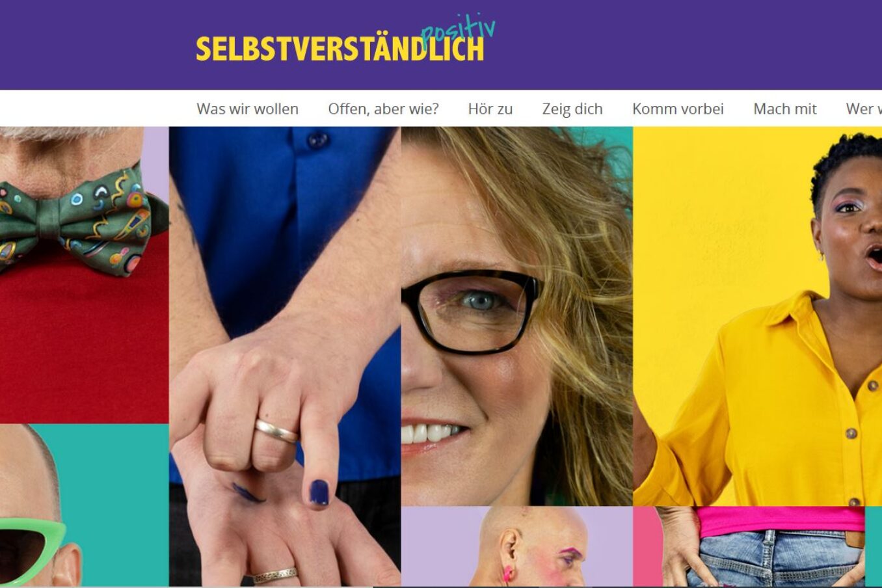Open the man with green sunglasses tile
Image resolution: width=882 pixels, height=588 pixels.
pyautogui.click(x=84, y=505)
